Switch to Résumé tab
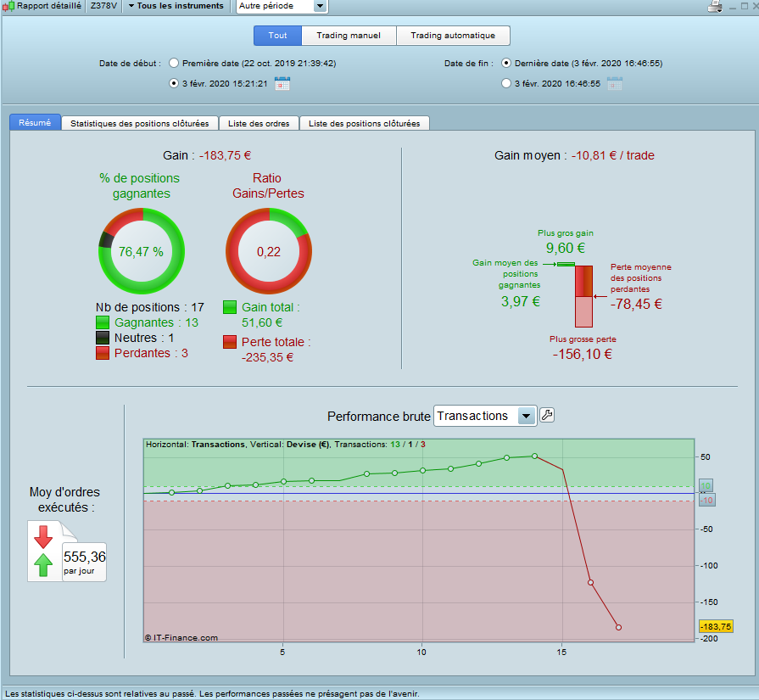 click(35, 122)
